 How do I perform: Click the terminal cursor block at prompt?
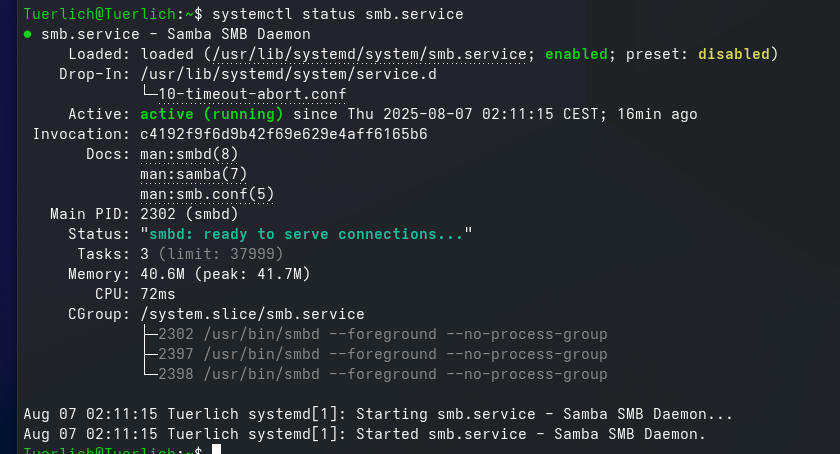[x=216, y=449]
